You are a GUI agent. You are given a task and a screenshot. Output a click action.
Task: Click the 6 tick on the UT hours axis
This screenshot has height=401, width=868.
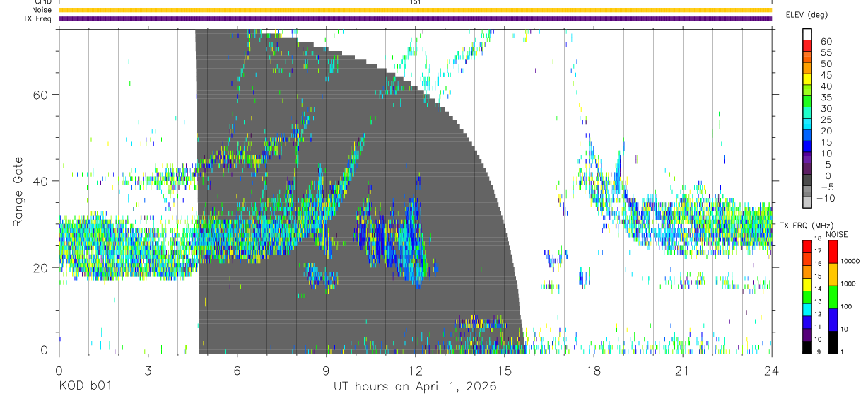tap(237, 370)
